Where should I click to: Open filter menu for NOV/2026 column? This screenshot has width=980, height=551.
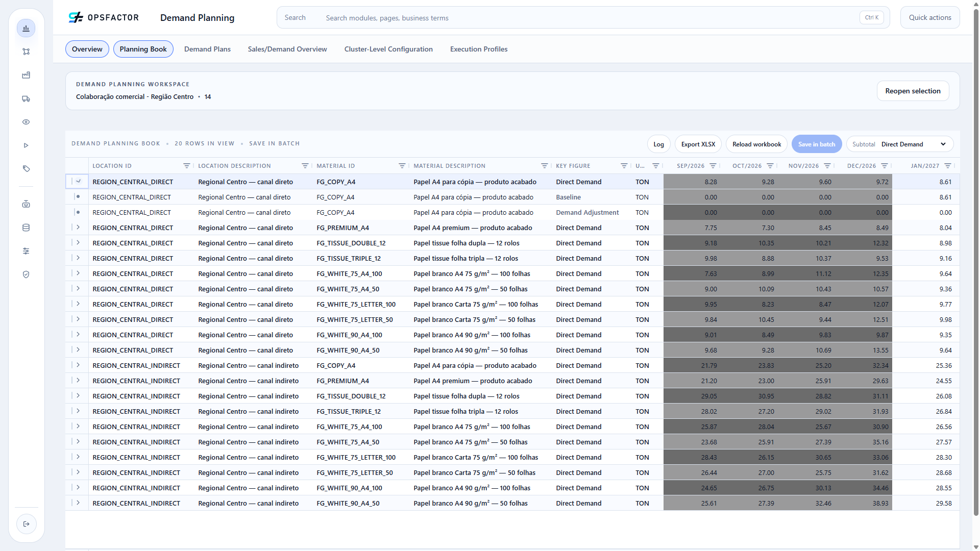[x=827, y=166]
